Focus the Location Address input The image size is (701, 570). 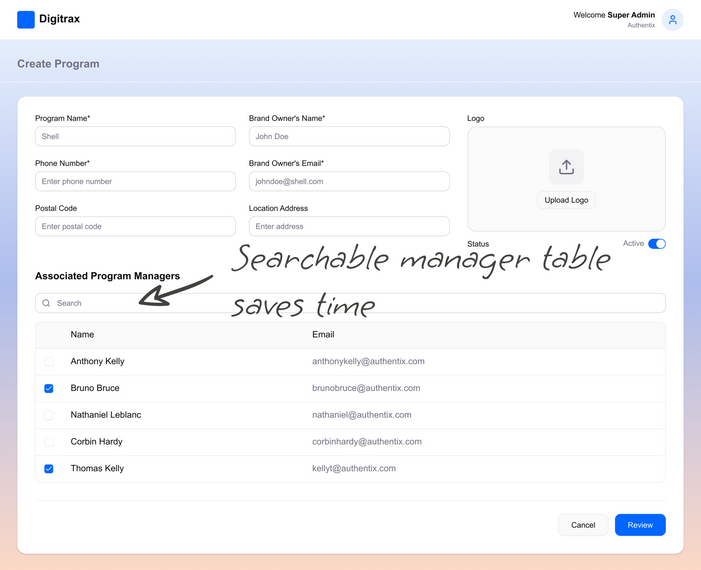[349, 226]
